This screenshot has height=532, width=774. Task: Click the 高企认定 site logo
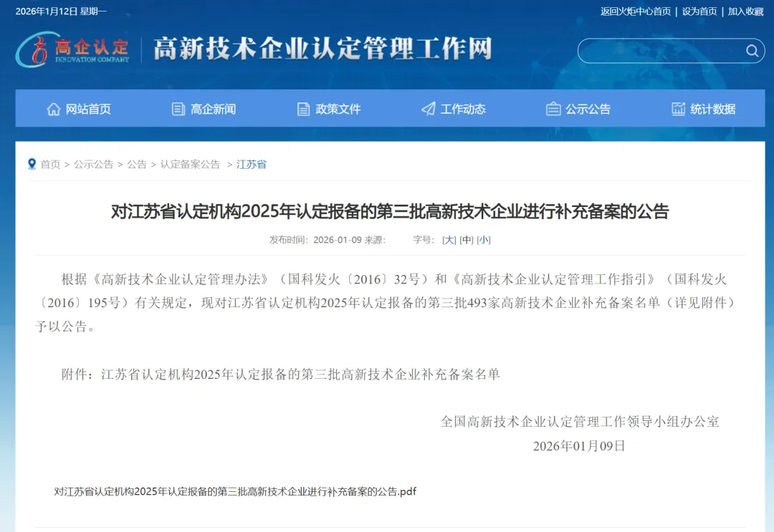click(x=72, y=49)
